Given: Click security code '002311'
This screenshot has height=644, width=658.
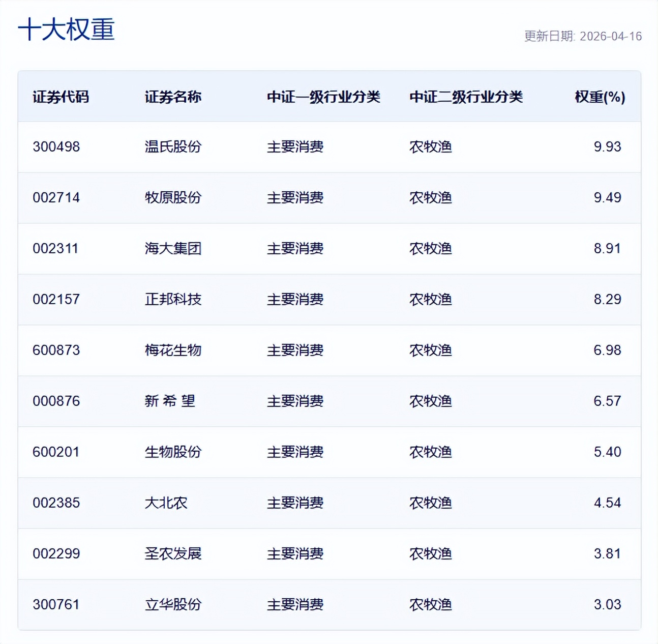Looking at the screenshot, I should pyautogui.click(x=55, y=248).
